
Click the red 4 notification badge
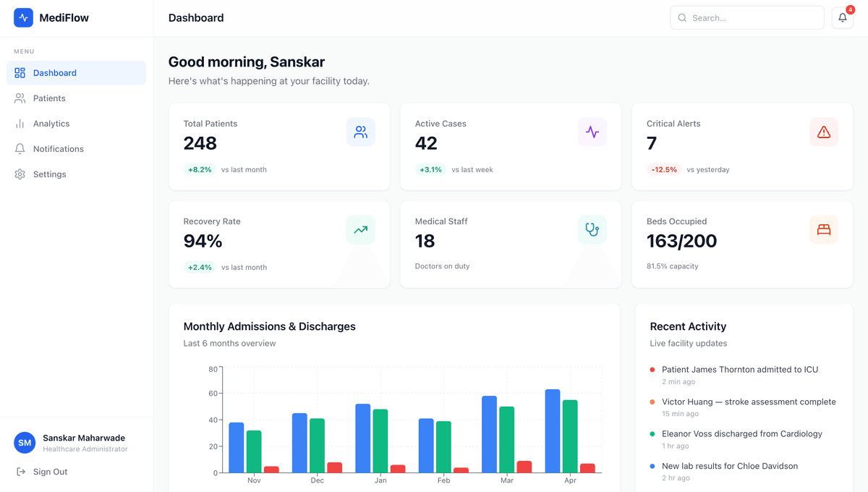click(850, 9)
